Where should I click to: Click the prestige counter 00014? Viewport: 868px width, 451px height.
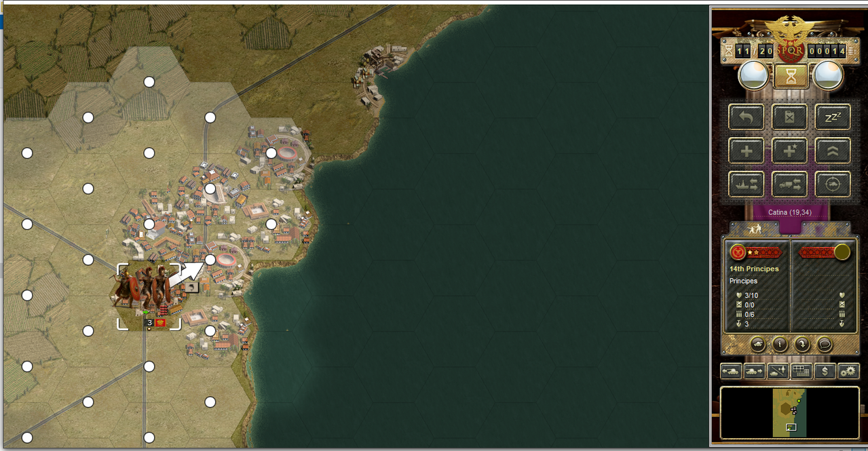pos(827,51)
